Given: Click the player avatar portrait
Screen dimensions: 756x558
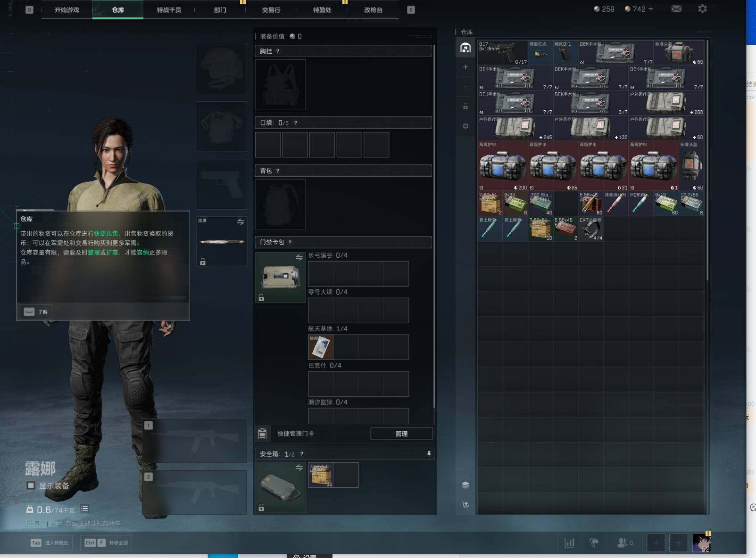Looking at the screenshot, I should pyautogui.click(x=701, y=543).
